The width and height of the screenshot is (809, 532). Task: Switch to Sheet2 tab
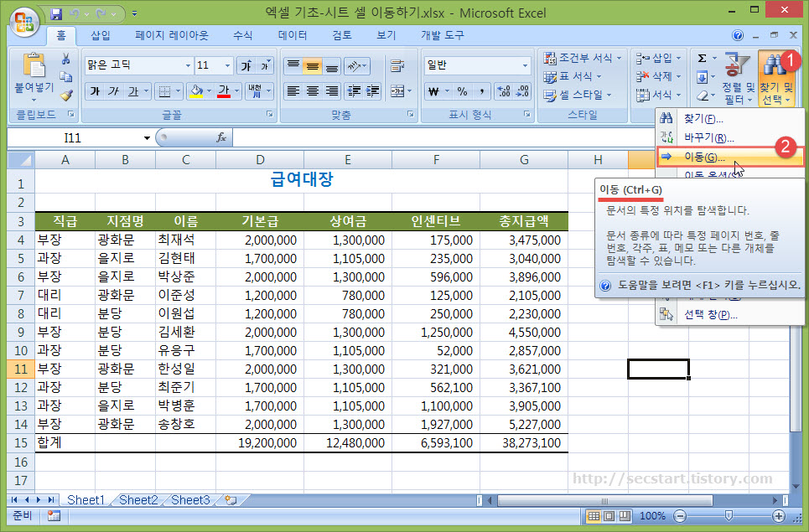(x=138, y=500)
